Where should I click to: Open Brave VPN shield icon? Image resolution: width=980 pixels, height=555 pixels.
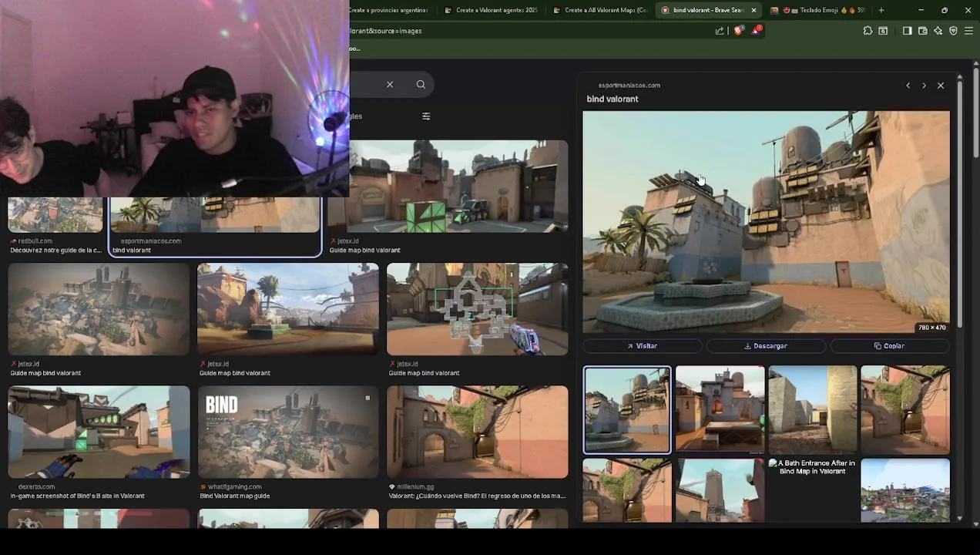tap(953, 31)
